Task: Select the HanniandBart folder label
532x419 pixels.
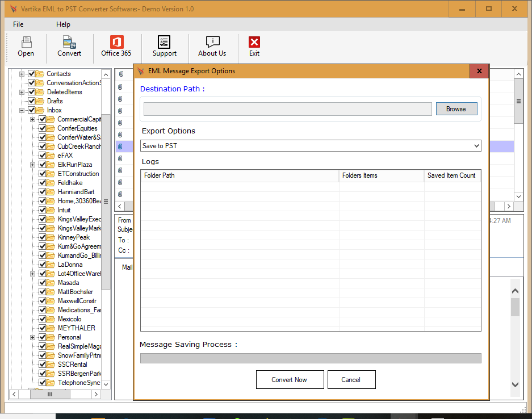Action: click(76, 192)
